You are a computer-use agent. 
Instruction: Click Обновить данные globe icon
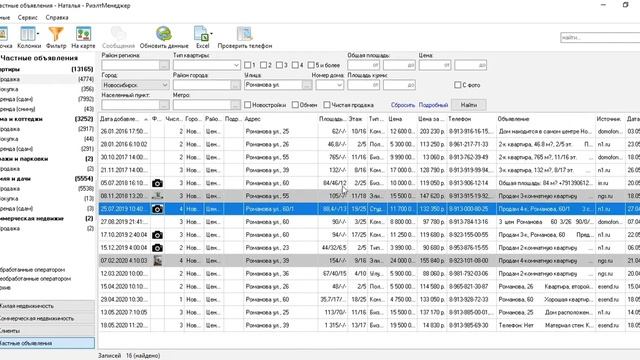click(x=164, y=37)
